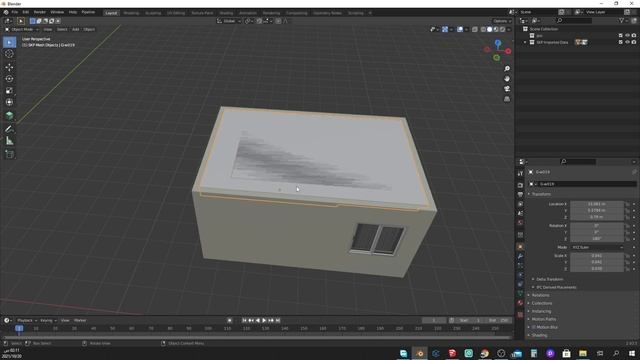This screenshot has width=640, height=360.
Task: Toggle visibility eye of SKP Imported Data collection
Action: pos(627,42)
